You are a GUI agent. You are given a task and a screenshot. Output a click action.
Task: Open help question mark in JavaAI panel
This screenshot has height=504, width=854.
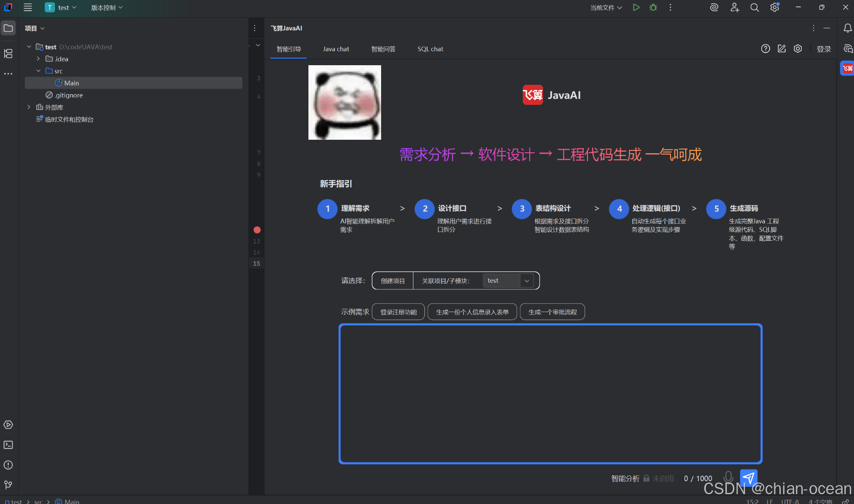coord(765,48)
